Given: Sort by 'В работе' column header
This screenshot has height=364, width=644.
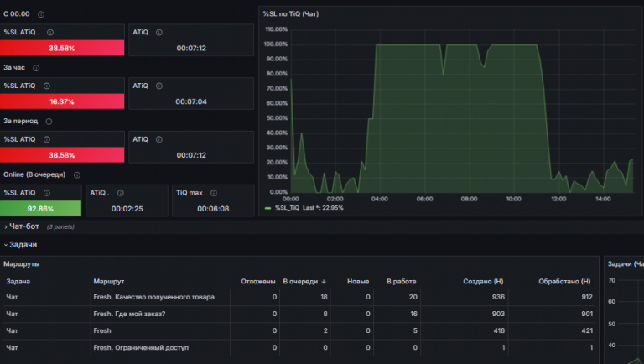Looking at the screenshot, I should click(402, 282).
